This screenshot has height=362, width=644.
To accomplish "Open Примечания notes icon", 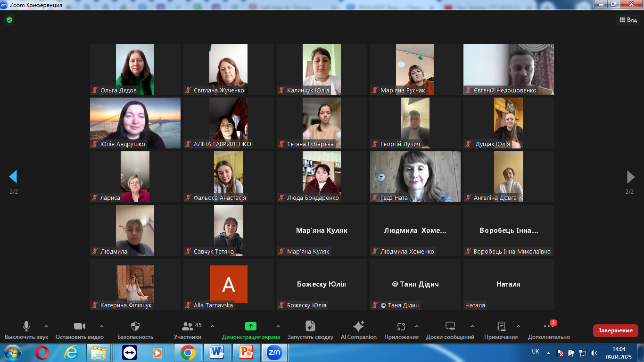I will [x=501, y=327].
